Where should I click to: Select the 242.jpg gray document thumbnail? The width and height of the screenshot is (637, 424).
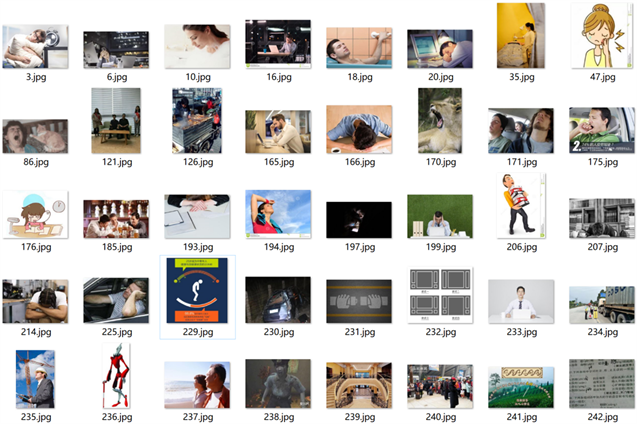click(602, 383)
